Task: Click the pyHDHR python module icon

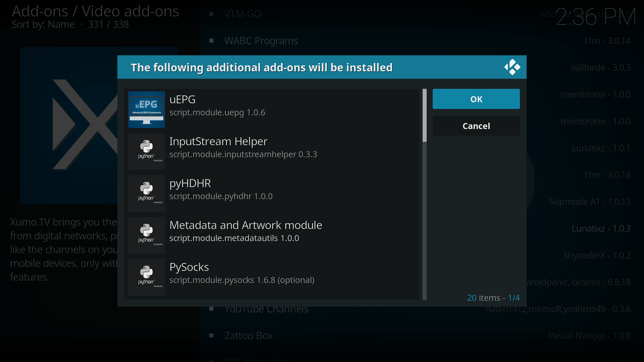Action: click(x=147, y=193)
